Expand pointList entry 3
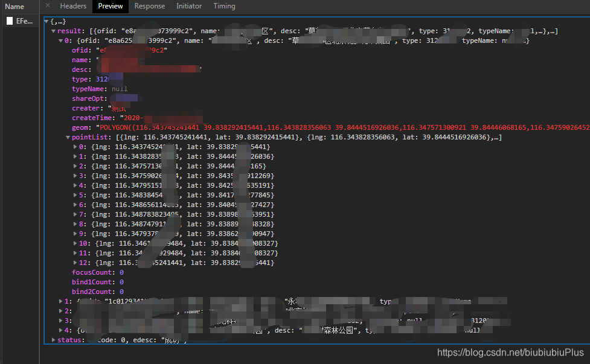The image size is (590, 364). 75,176
